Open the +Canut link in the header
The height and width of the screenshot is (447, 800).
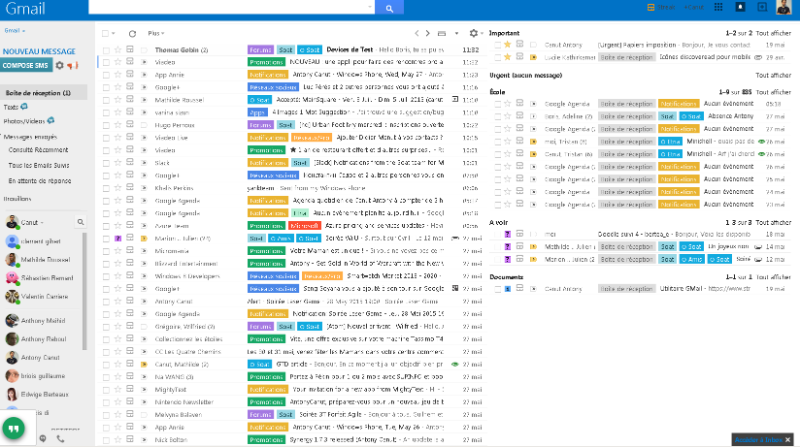tap(693, 7)
